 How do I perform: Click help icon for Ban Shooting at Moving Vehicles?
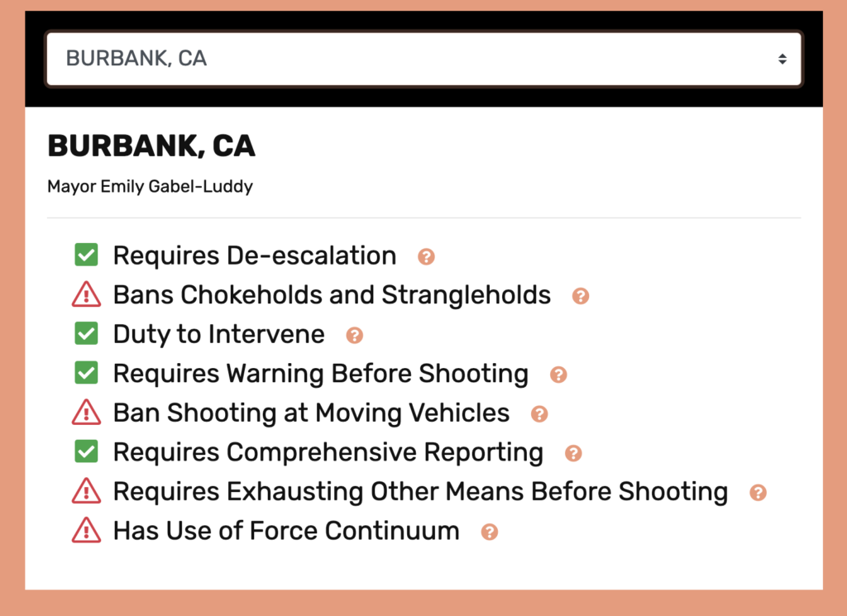coord(539,413)
